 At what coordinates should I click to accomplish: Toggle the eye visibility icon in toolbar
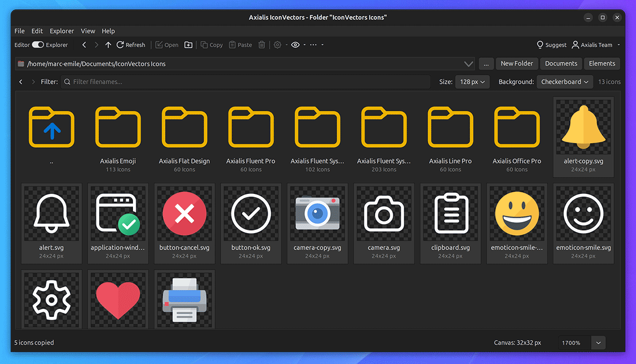click(x=296, y=45)
